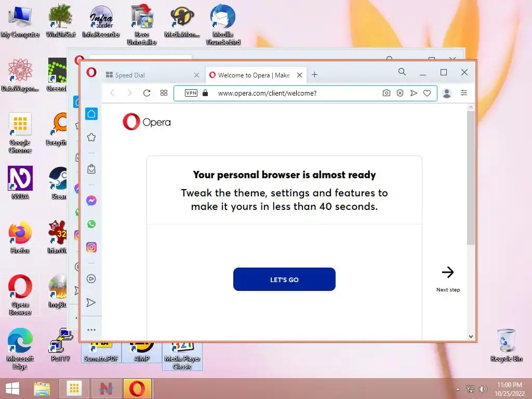Open My Flow send icon in address bar
This screenshot has height=399, width=532.
click(x=414, y=93)
